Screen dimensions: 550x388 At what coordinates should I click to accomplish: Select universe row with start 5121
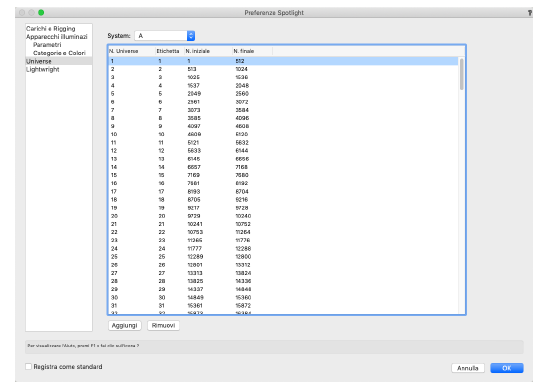point(283,142)
